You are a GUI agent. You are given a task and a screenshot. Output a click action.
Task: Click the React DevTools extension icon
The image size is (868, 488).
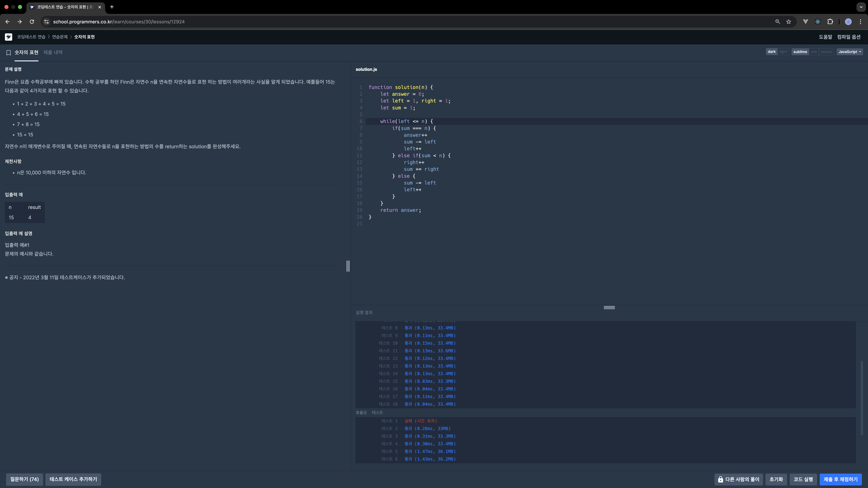817,22
